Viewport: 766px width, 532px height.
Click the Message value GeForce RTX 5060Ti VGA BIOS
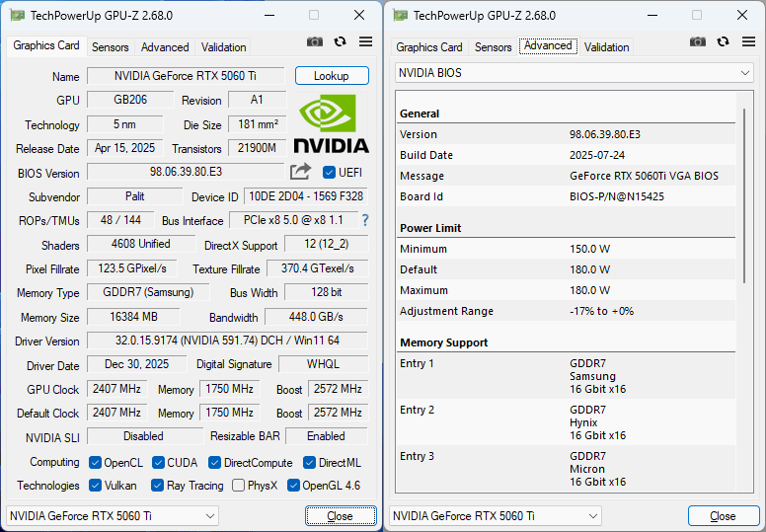tap(644, 176)
